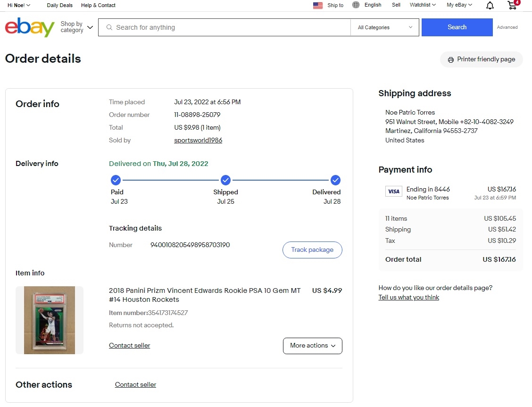Click the Delivered step checkmark
The image size is (532, 407).
[335, 180]
